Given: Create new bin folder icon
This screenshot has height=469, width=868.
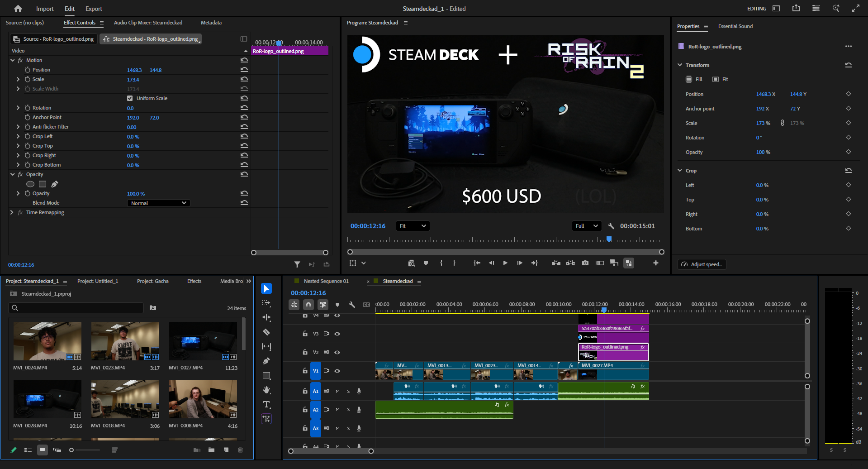Looking at the screenshot, I should [211, 450].
